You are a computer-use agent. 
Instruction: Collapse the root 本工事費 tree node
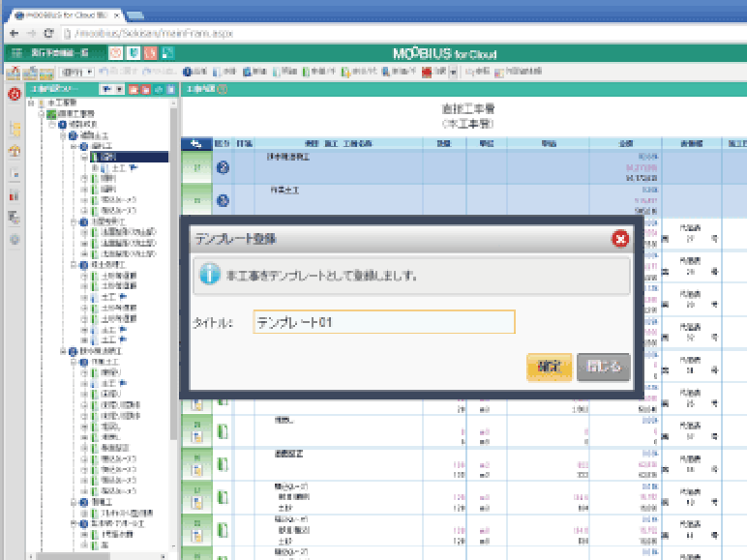click(x=31, y=103)
